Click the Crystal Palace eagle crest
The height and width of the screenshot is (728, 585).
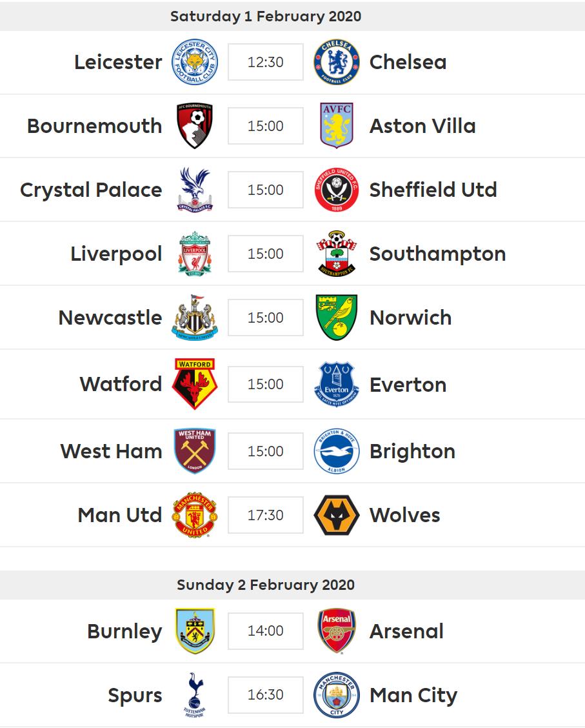tap(195, 190)
